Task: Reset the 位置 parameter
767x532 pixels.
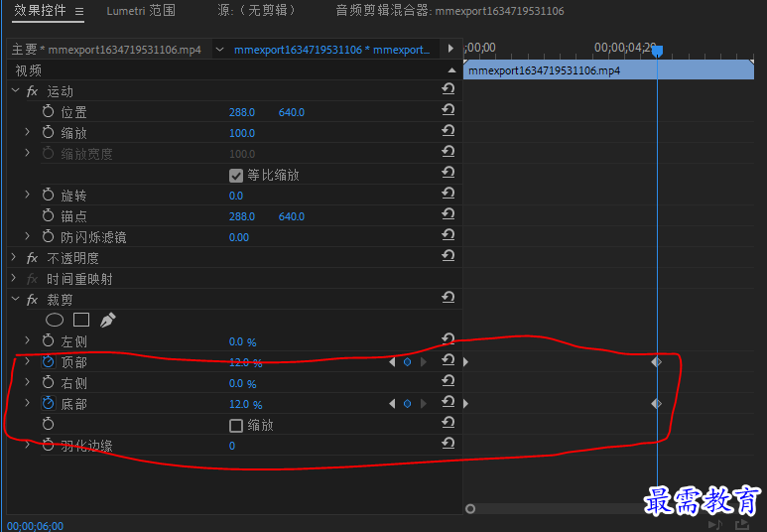Action: click(x=448, y=110)
